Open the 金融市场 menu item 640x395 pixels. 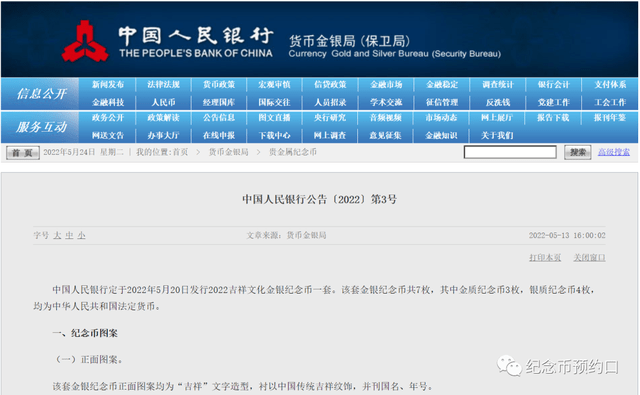click(386, 84)
